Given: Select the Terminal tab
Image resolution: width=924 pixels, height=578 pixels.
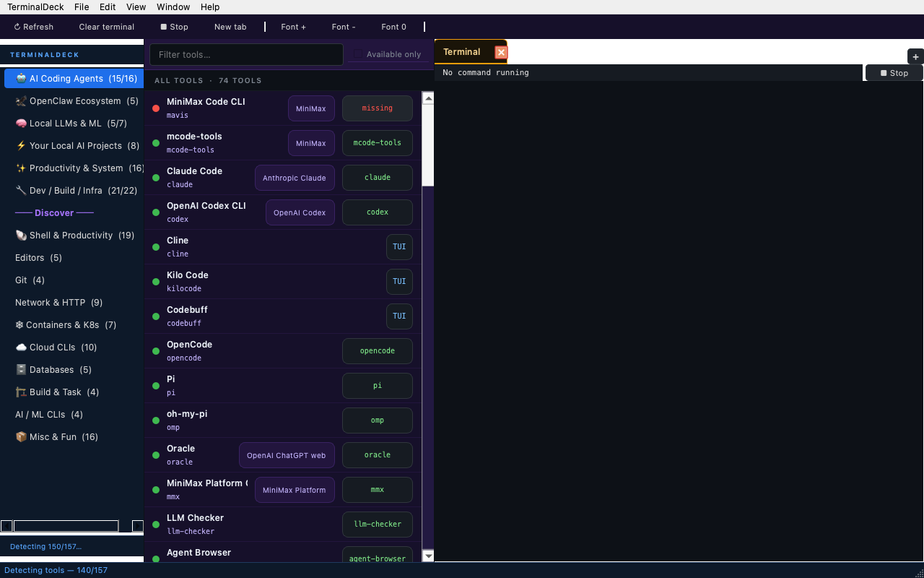Looking at the screenshot, I should pos(471,52).
